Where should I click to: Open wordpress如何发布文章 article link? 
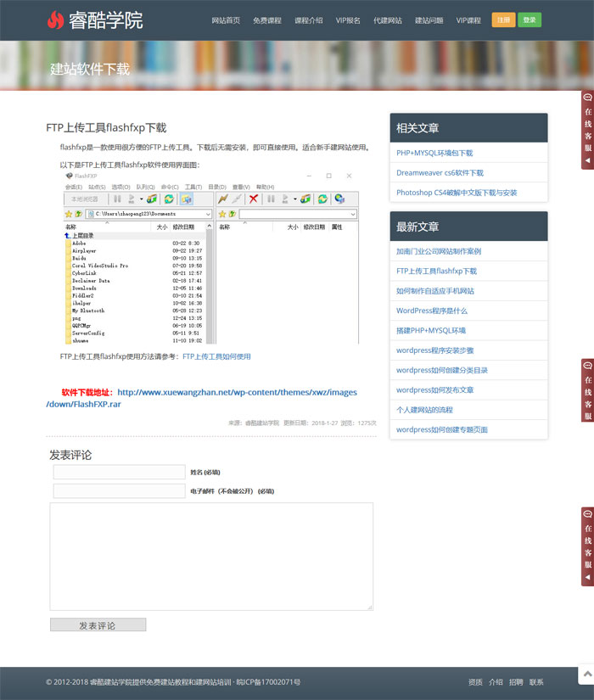pos(434,390)
